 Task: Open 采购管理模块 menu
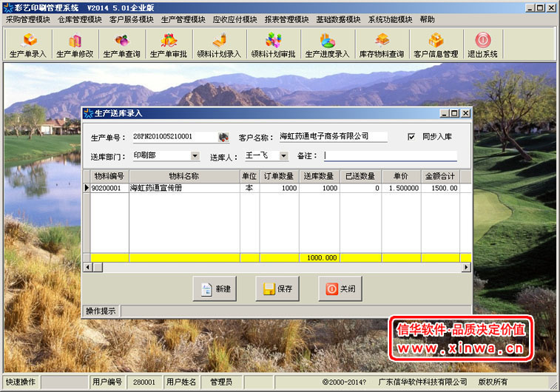[28, 20]
